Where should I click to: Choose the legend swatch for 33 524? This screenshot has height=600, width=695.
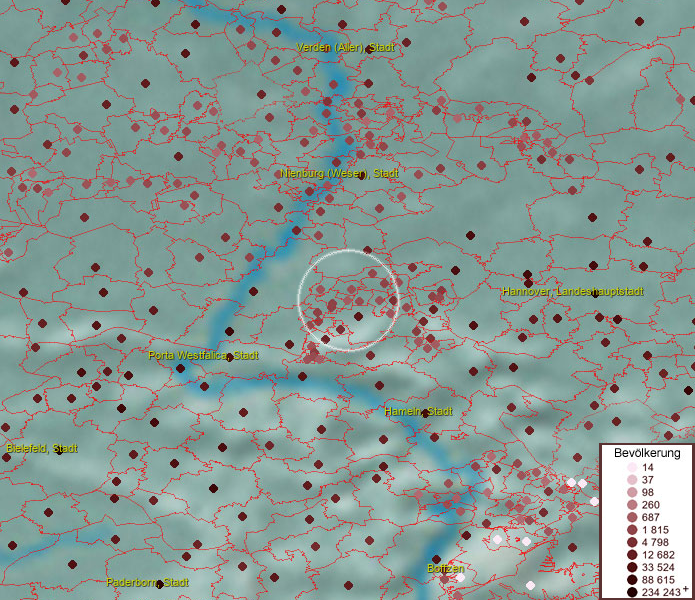pos(632,567)
